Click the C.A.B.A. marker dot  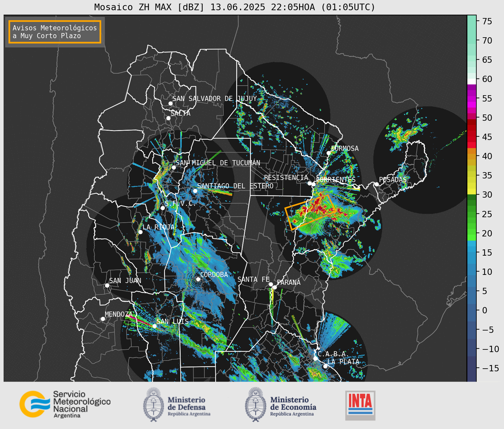(x=315, y=358)
